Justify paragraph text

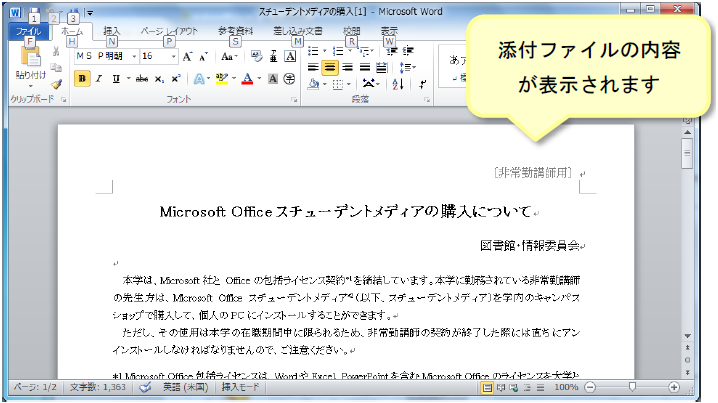tap(364, 67)
